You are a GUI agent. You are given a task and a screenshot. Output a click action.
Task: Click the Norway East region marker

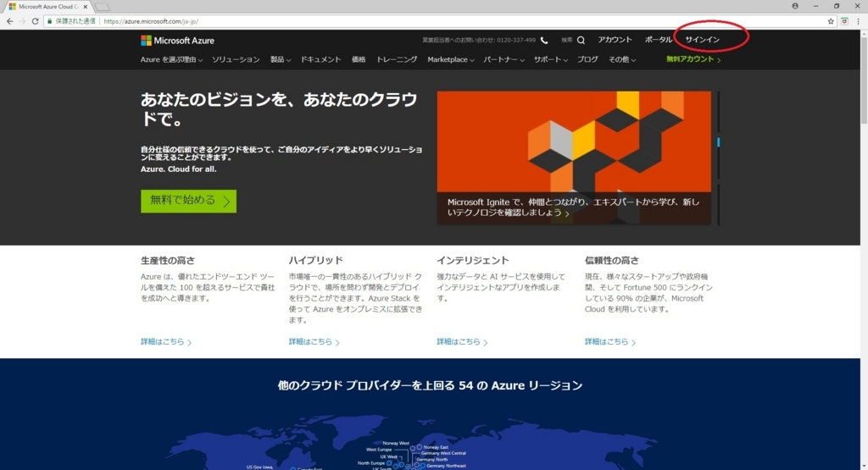tap(419, 447)
